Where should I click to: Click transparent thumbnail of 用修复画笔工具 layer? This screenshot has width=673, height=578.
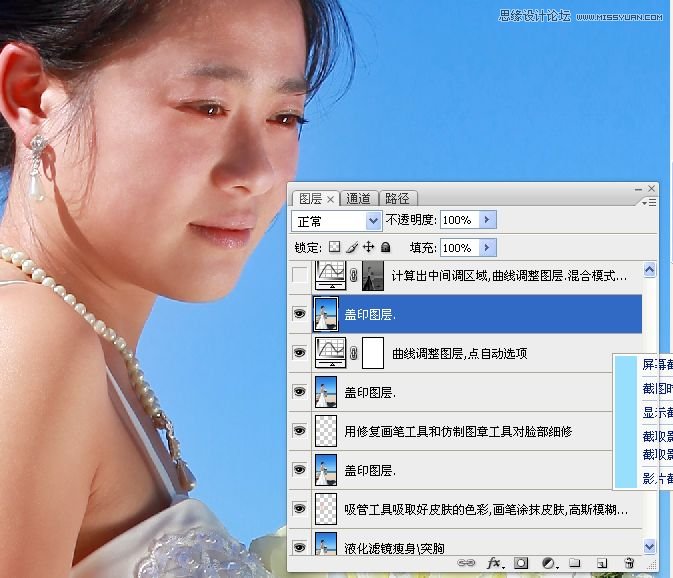pyautogui.click(x=326, y=431)
